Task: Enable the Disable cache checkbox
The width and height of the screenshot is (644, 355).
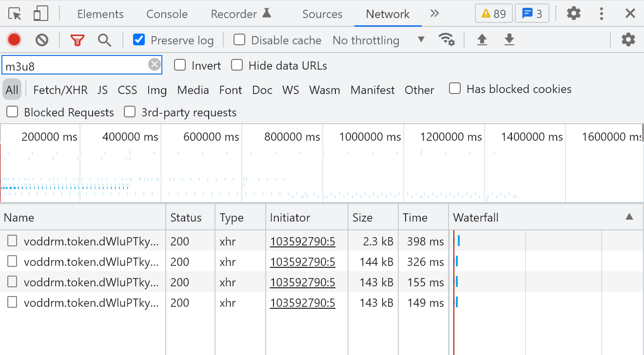Action: 239,39
